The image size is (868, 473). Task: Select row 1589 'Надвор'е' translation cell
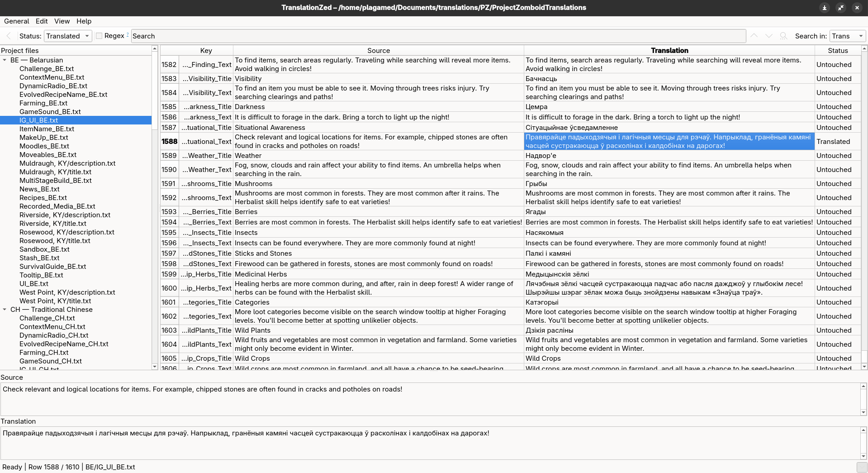669,156
